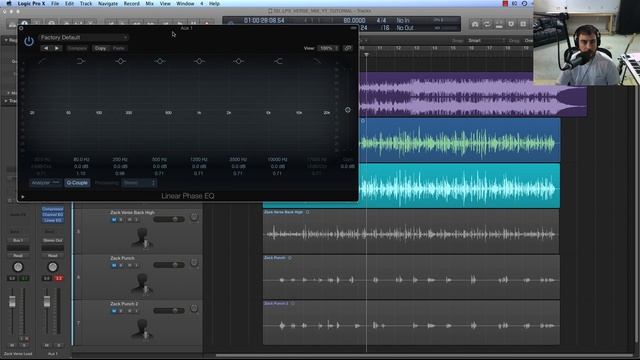Mute the Zack Punch 2 track
Viewport: 640px width, 360px height.
(x=114, y=311)
